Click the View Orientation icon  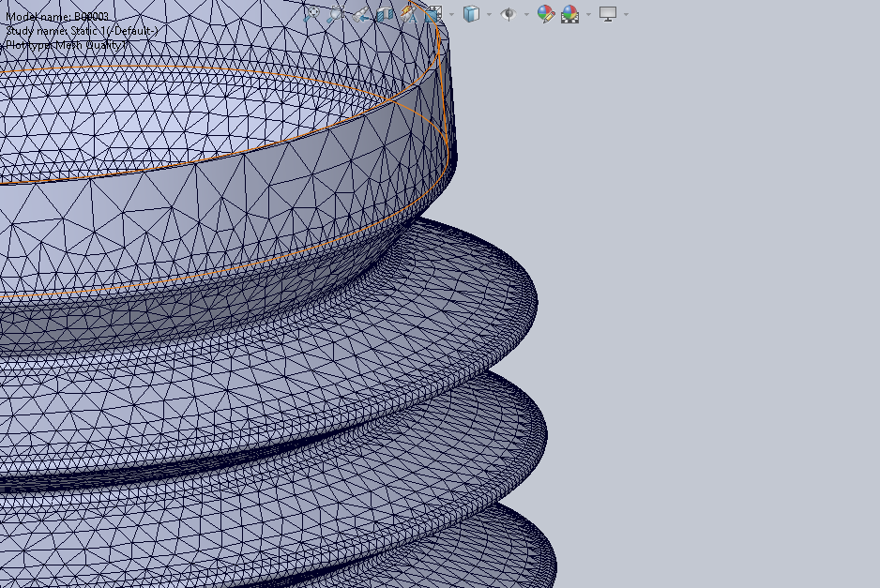pos(433,14)
